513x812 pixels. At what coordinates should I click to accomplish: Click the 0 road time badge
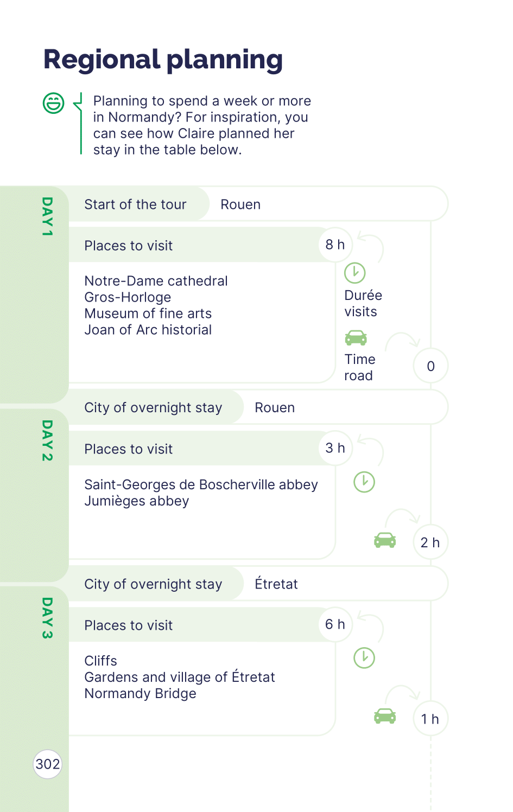(430, 366)
